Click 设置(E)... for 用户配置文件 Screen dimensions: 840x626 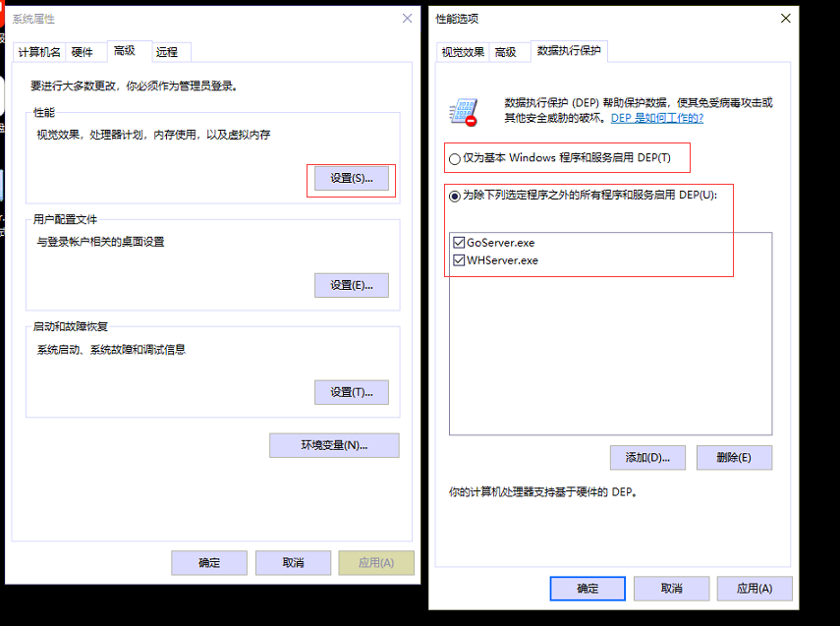[352, 286]
